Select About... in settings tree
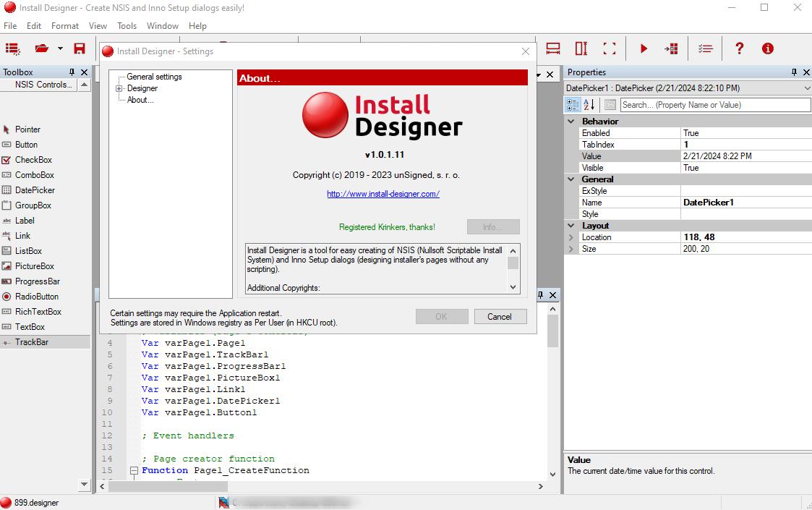The image size is (812, 510). 140,100
